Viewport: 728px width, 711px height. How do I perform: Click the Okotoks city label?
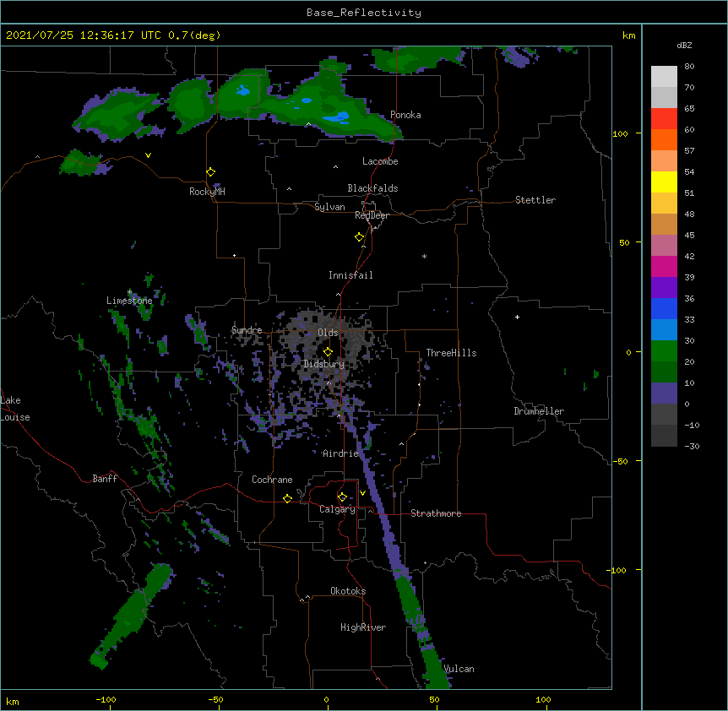[x=348, y=591]
